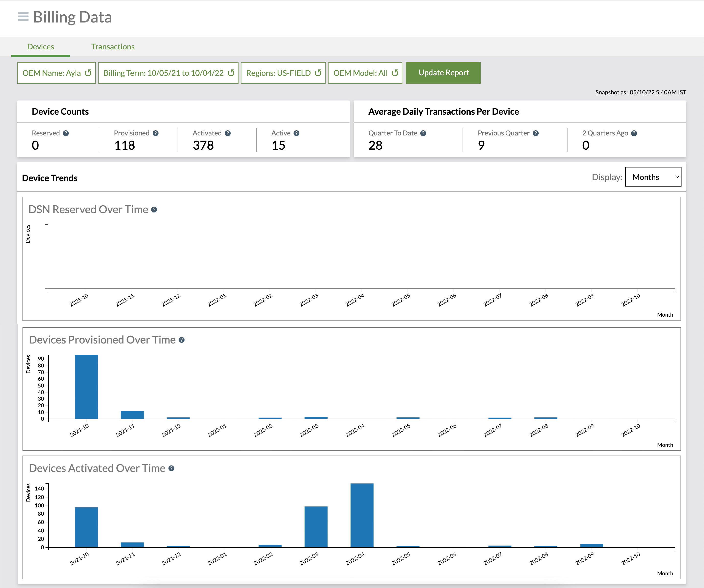Show help for Provisioned count
This screenshot has width=704, height=588.
[x=156, y=133]
